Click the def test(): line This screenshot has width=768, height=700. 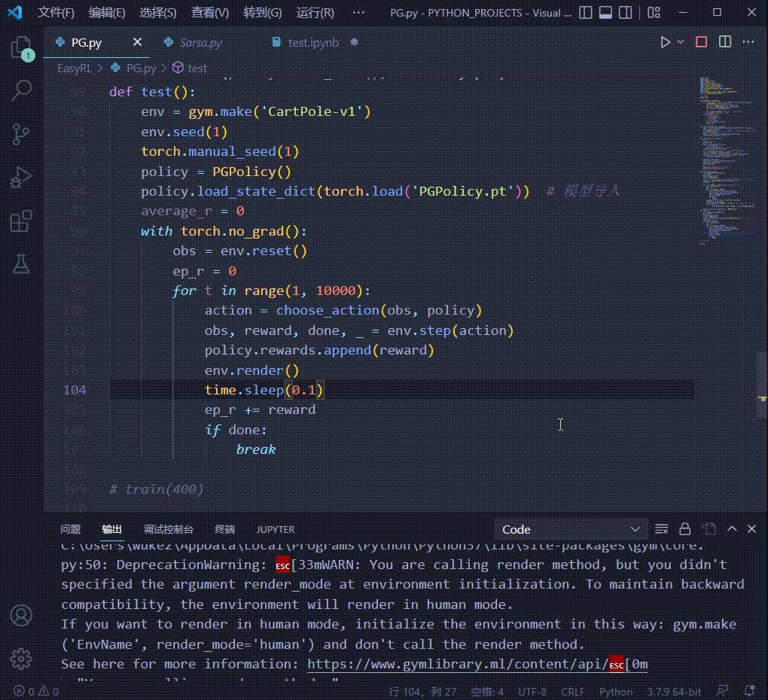click(x=152, y=92)
